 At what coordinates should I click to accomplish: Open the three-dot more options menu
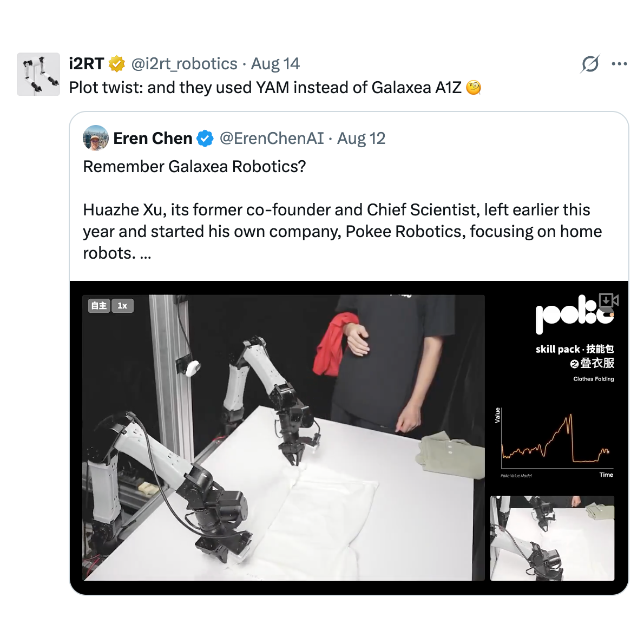(x=619, y=64)
